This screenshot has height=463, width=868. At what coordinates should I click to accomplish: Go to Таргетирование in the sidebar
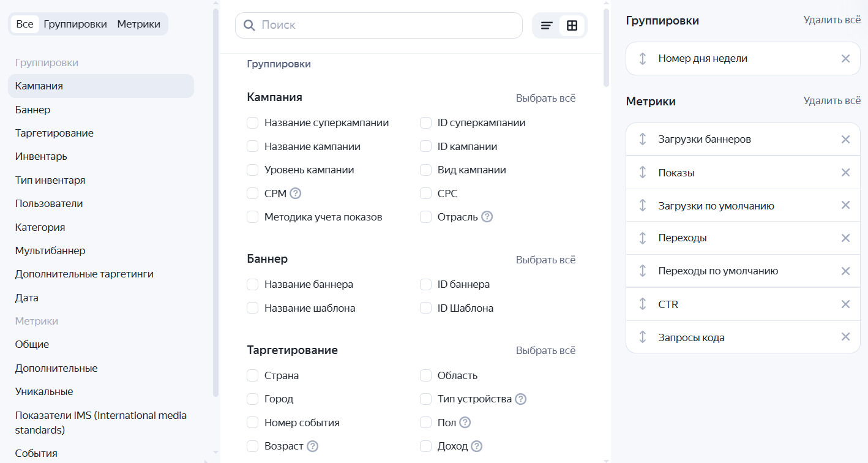point(54,133)
